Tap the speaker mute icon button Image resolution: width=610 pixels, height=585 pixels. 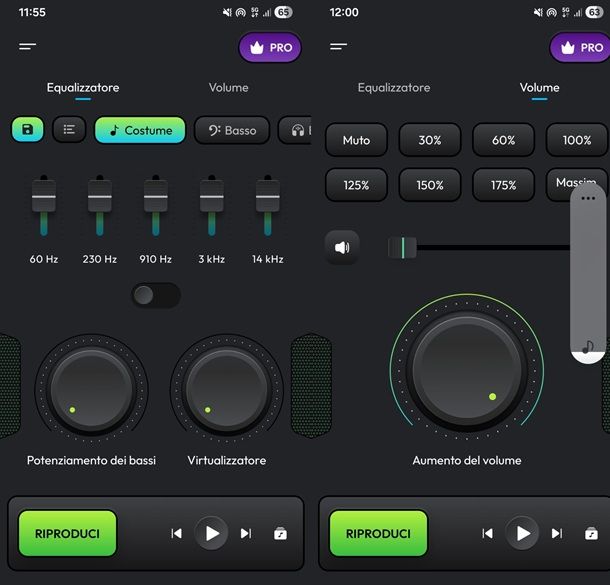(342, 247)
